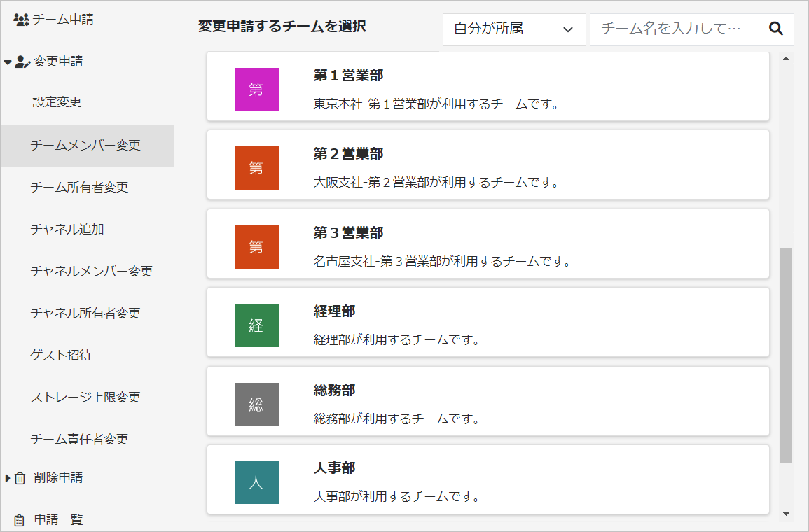Image resolution: width=809 pixels, height=532 pixels.
Task: Select ゲスト招待 in the sidebar
Action: click(61, 355)
